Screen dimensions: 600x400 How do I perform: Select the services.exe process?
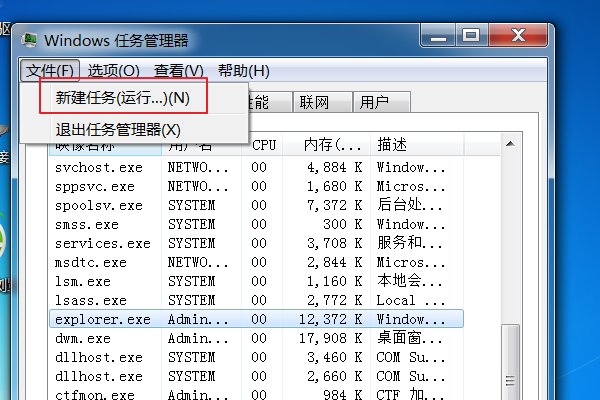click(x=256, y=243)
